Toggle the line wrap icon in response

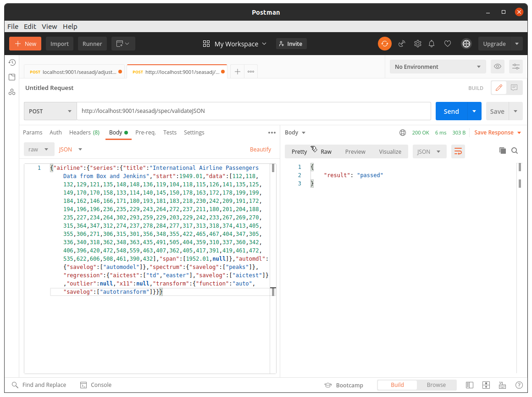458,151
